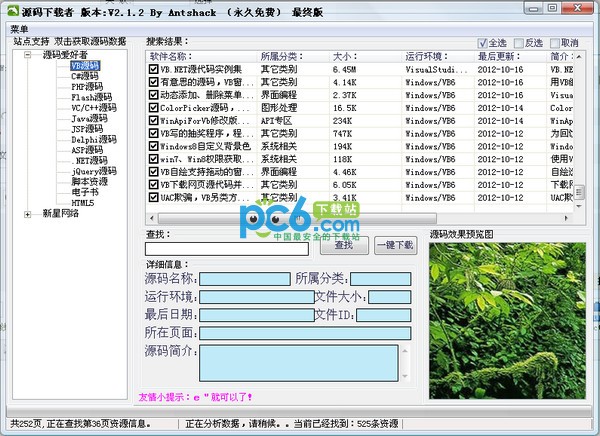Click the vertical scrollbar thumb in results
600x436 pixels.
579,192
